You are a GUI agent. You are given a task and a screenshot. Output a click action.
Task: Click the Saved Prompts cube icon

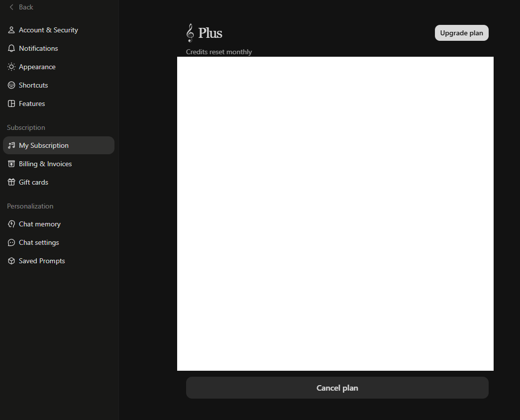point(11,261)
